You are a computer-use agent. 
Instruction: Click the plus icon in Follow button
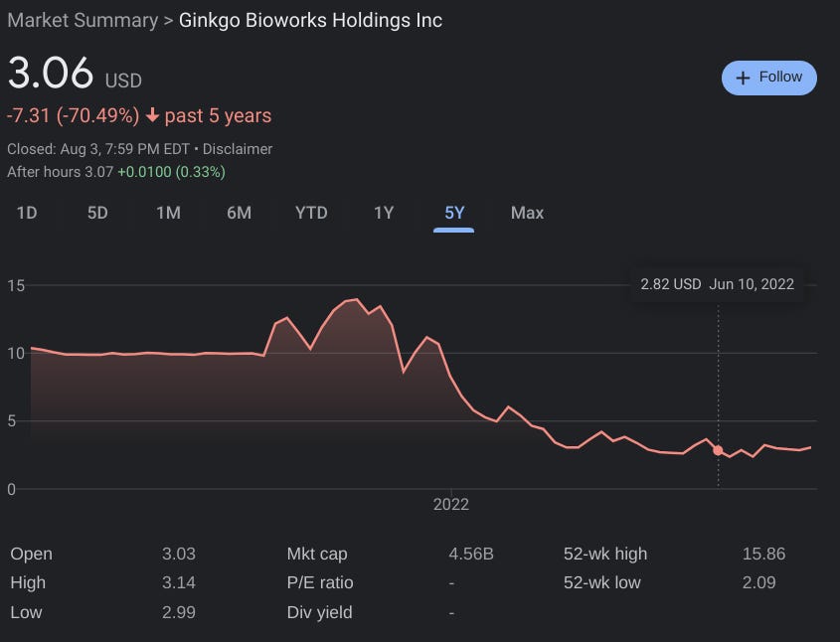tap(743, 79)
